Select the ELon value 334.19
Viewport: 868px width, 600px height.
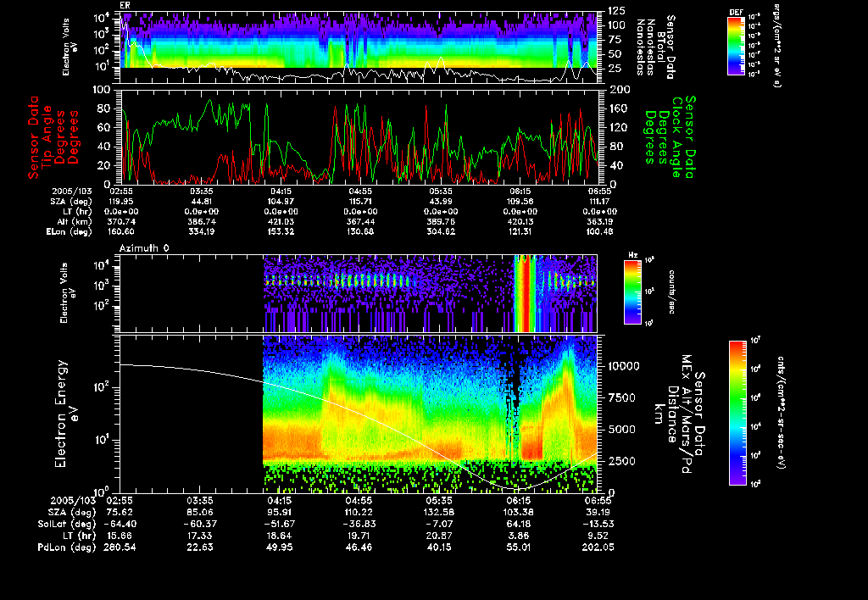200,231
